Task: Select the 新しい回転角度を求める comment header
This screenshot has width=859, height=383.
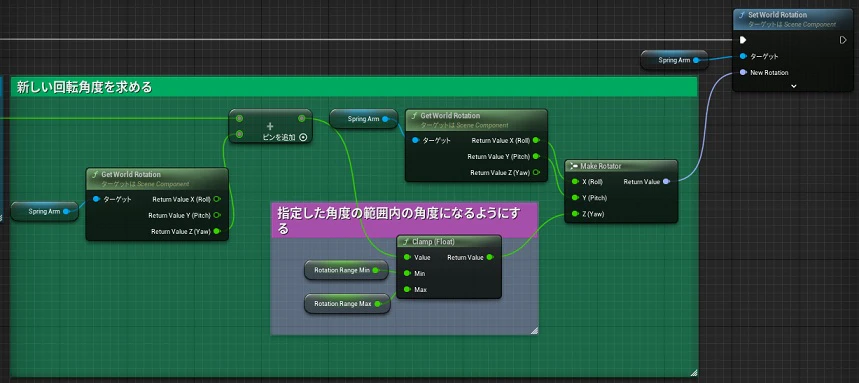Action: pos(354,87)
